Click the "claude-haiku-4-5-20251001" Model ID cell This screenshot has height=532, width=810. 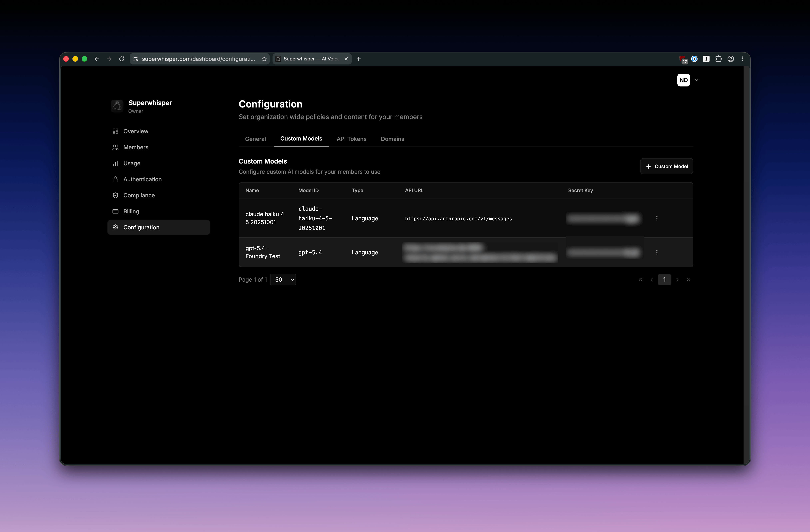point(315,218)
